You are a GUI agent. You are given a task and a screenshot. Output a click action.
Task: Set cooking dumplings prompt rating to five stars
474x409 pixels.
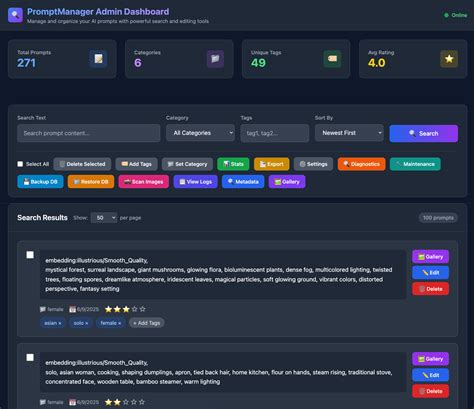pos(142,402)
